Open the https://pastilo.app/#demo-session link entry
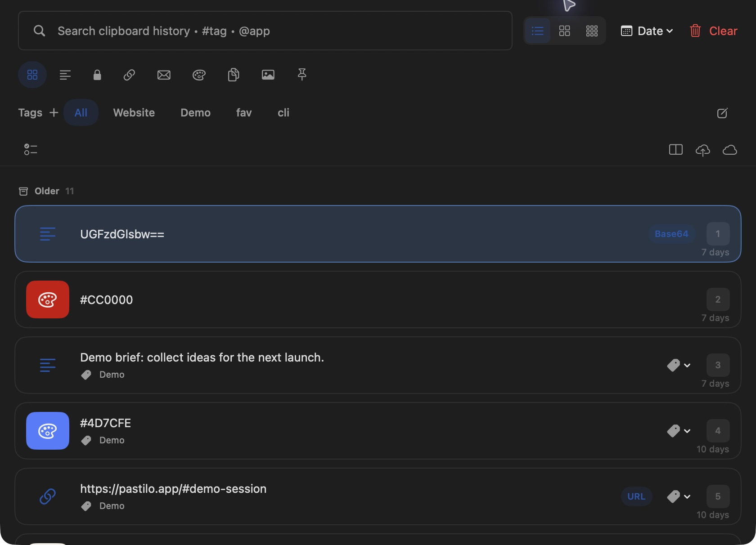This screenshot has width=756, height=545. pos(378,496)
